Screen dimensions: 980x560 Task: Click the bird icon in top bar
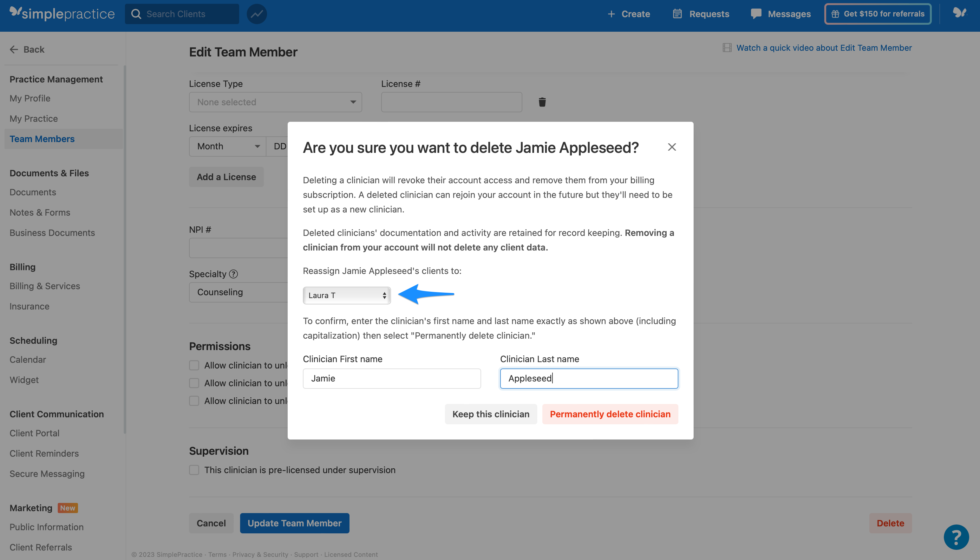coord(959,13)
